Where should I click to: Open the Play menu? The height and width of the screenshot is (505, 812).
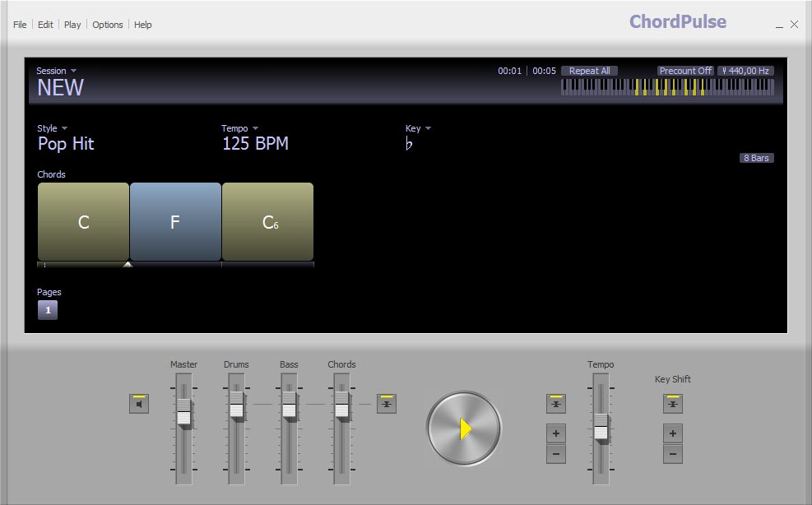[x=72, y=25]
